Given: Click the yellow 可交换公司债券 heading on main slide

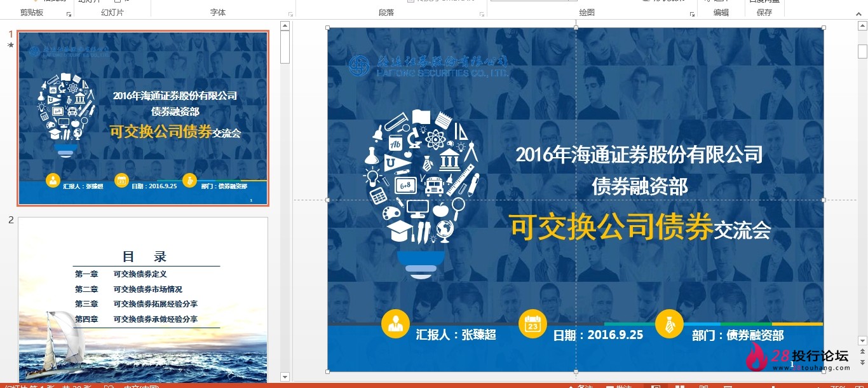Looking at the screenshot, I should pos(611,227).
